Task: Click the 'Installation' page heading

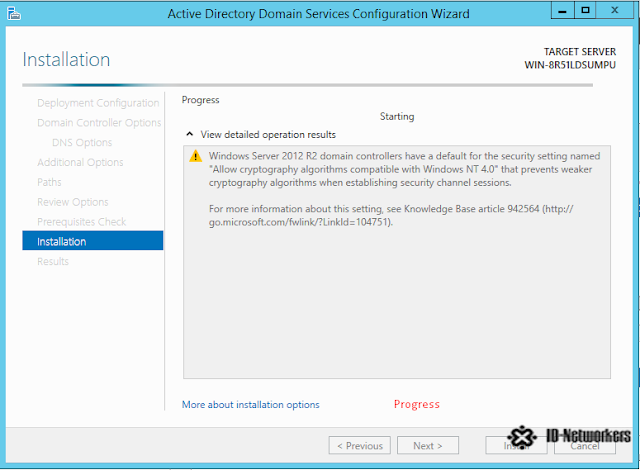Action: click(66, 60)
